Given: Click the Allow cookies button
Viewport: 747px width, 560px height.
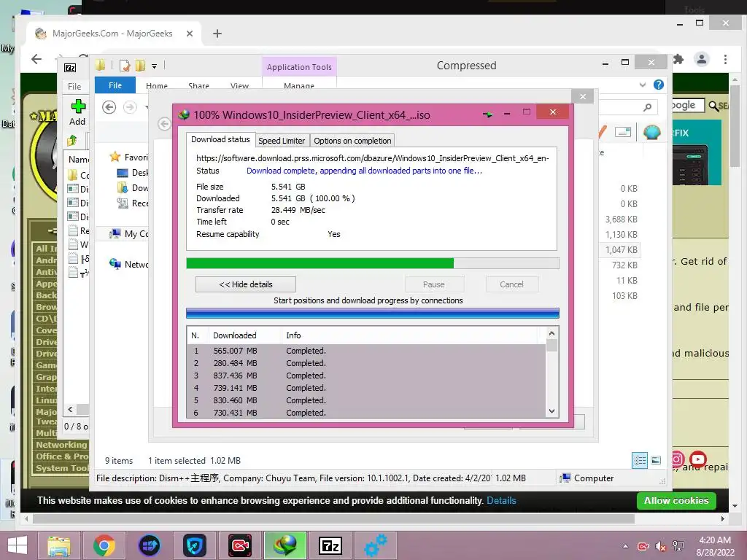Looking at the screenshot, I should click(676, 500).
